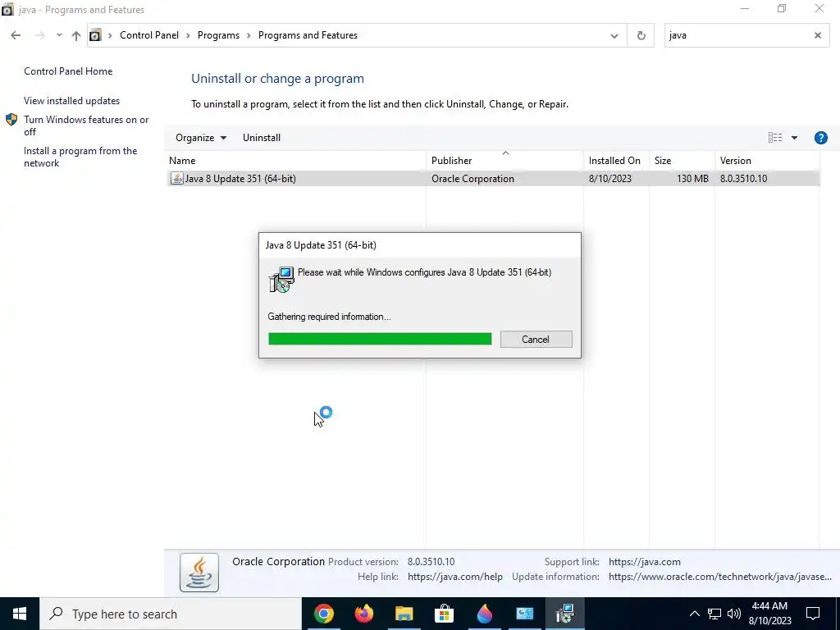Change the list view layout icon
840x630 pixels.
774,138
